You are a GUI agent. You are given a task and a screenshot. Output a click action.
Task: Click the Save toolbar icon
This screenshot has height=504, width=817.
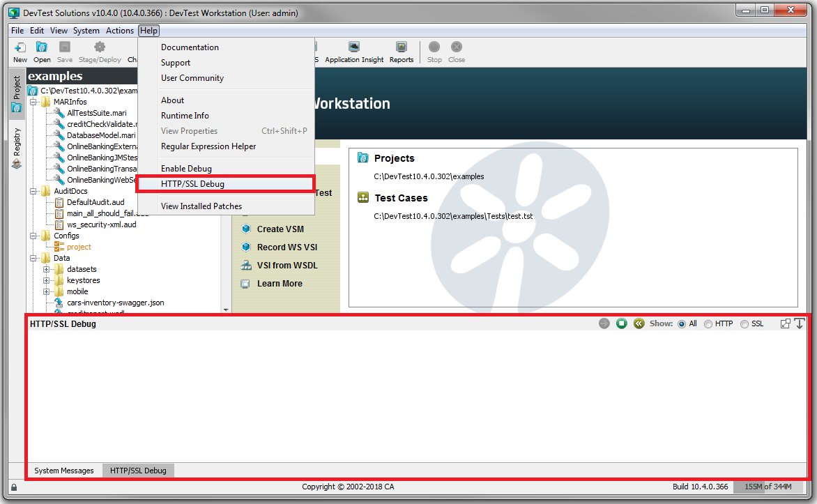coord(65,47)
